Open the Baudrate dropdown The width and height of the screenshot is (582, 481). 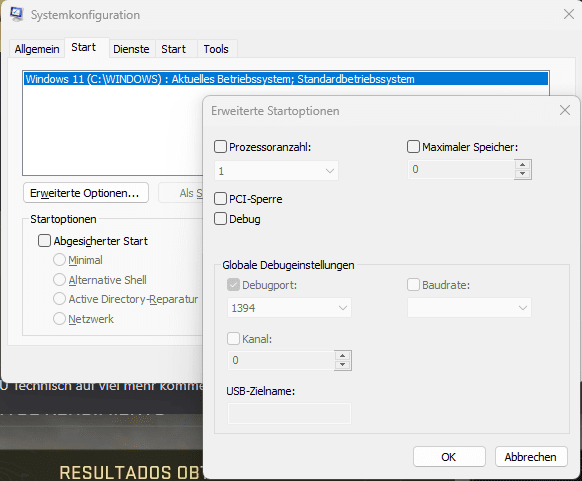pos(469,308)
